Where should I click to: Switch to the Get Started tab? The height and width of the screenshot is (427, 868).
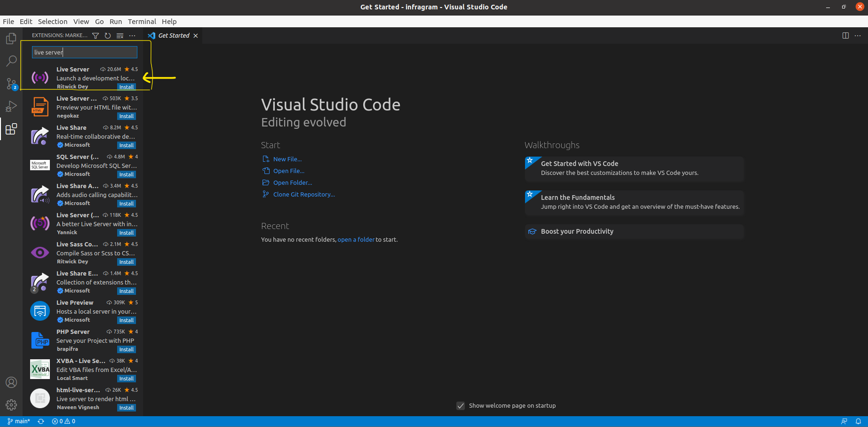173,36
